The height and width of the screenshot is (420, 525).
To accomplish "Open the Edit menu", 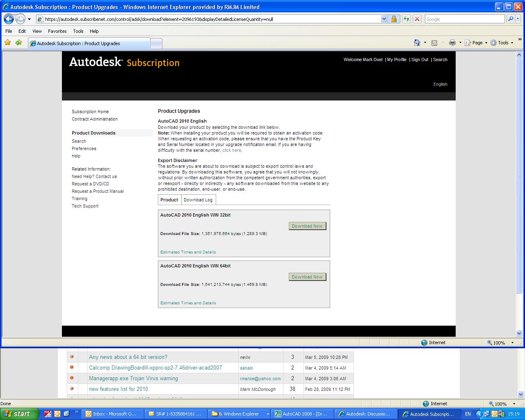I will [x=22, y=31].
